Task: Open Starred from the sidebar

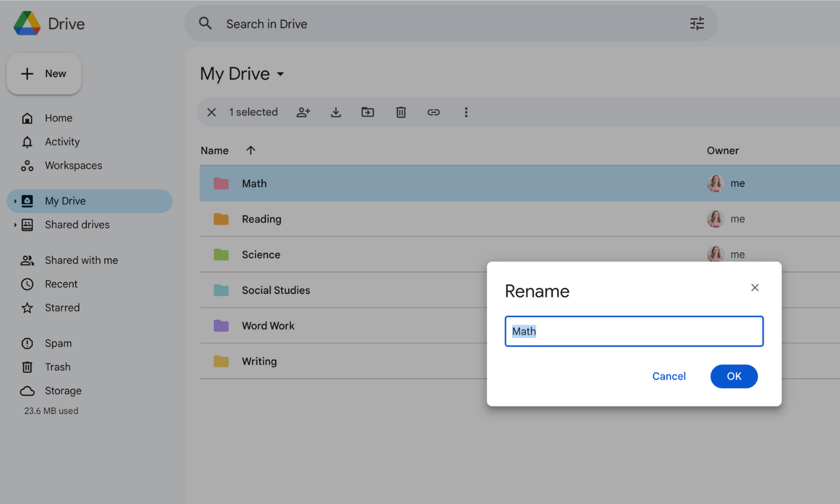Action: point(62,307)
